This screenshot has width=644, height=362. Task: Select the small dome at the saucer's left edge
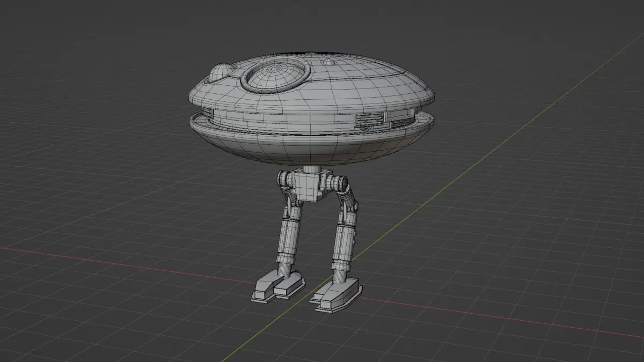point(220,72)
